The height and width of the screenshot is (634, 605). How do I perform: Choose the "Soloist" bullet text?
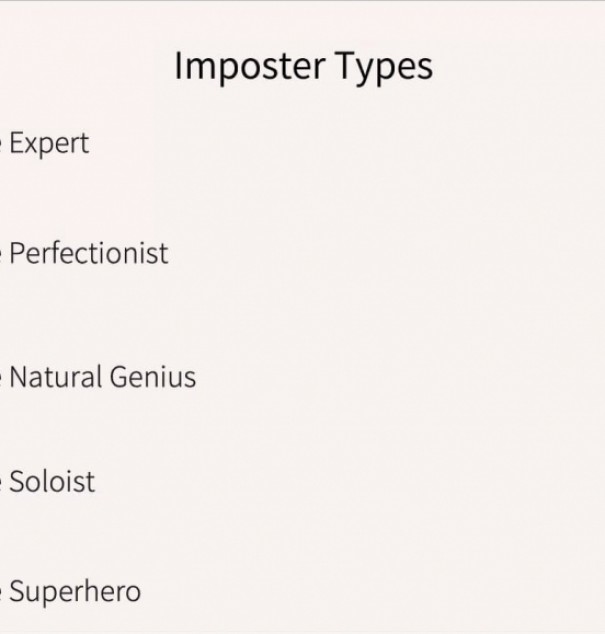[x=52, y=481]
